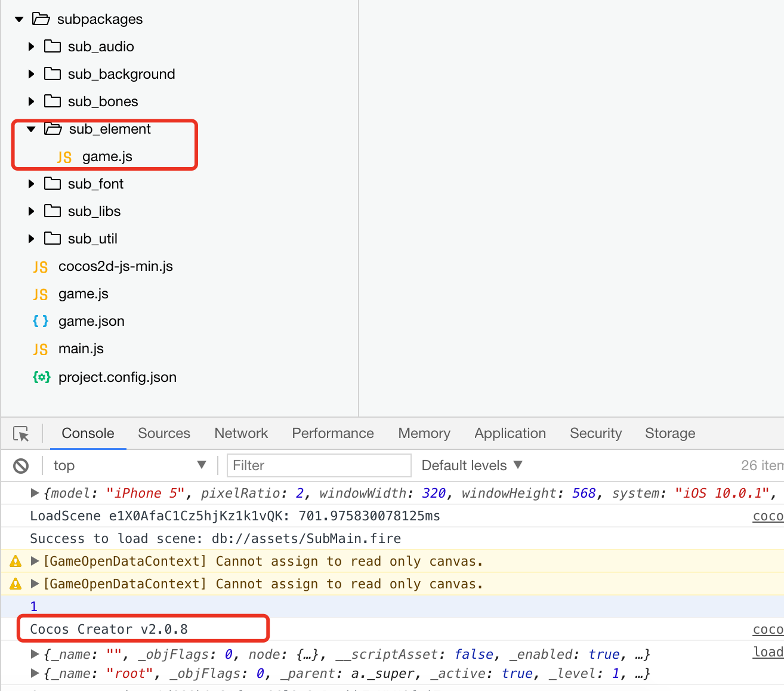Open the top execution context dropdown
This screenshot has height=691, width=784.
point(129,465)
